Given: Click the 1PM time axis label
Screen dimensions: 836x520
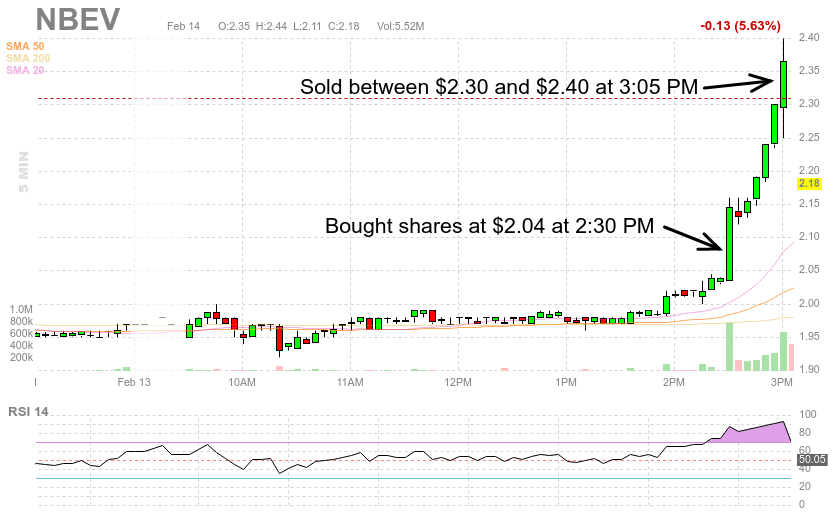Looking at the screenshot, I should 566,382.
